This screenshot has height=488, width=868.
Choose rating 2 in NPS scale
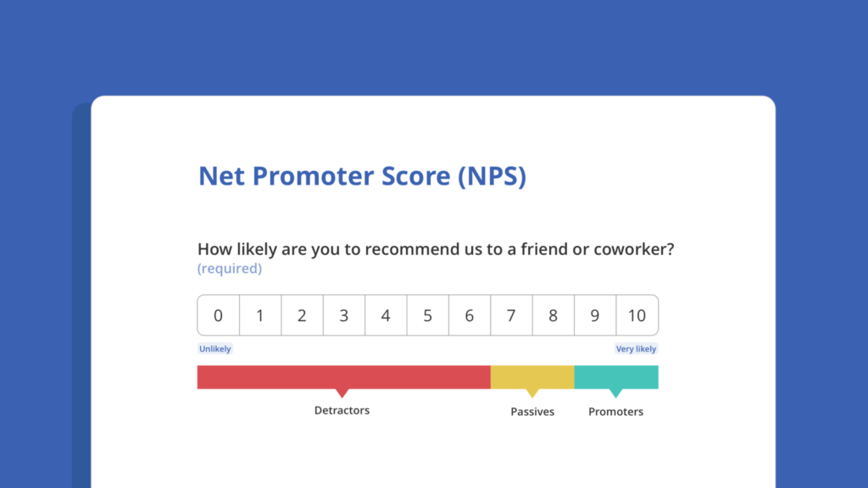coord(303,315)
